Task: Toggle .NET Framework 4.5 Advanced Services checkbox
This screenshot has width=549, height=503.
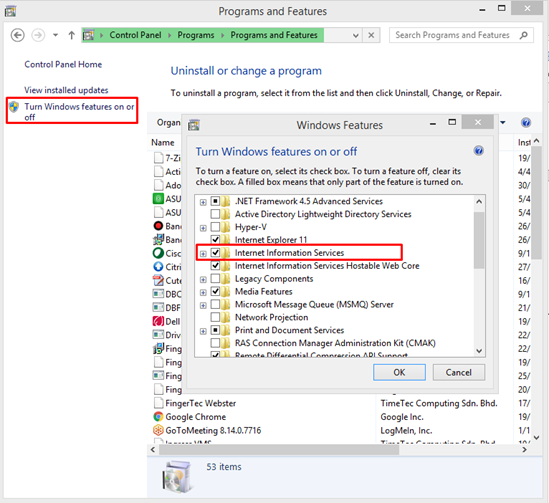Action: coord(215,201)
